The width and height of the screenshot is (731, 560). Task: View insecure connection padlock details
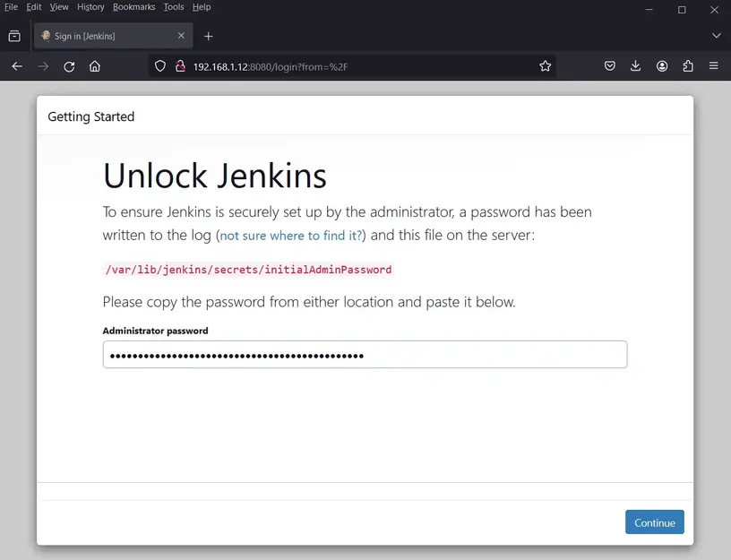(179, 66)
